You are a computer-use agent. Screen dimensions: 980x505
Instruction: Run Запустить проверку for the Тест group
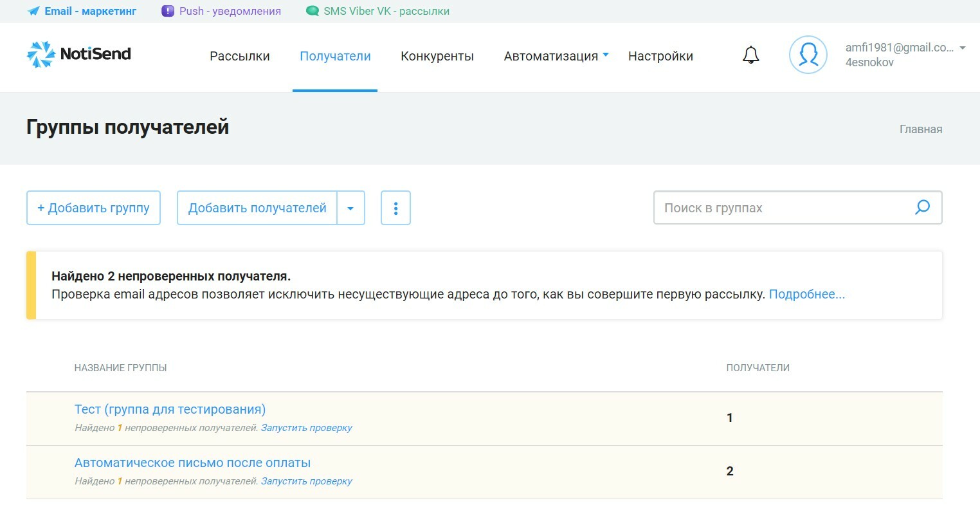pyautogui.click(x=307, y=428)
